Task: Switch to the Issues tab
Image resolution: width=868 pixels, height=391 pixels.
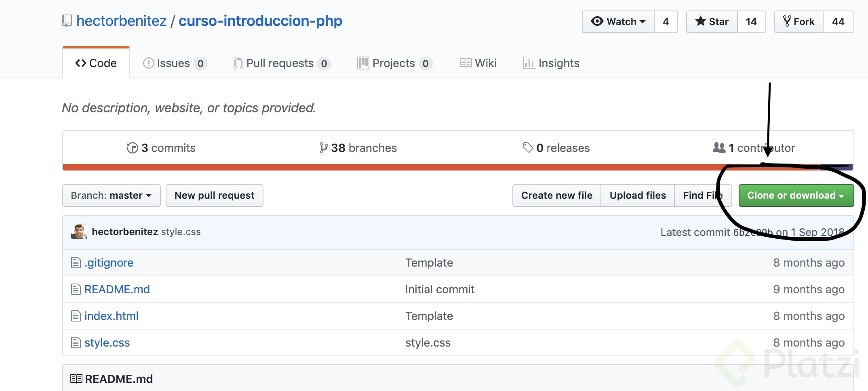Action: tap(175, 63)
